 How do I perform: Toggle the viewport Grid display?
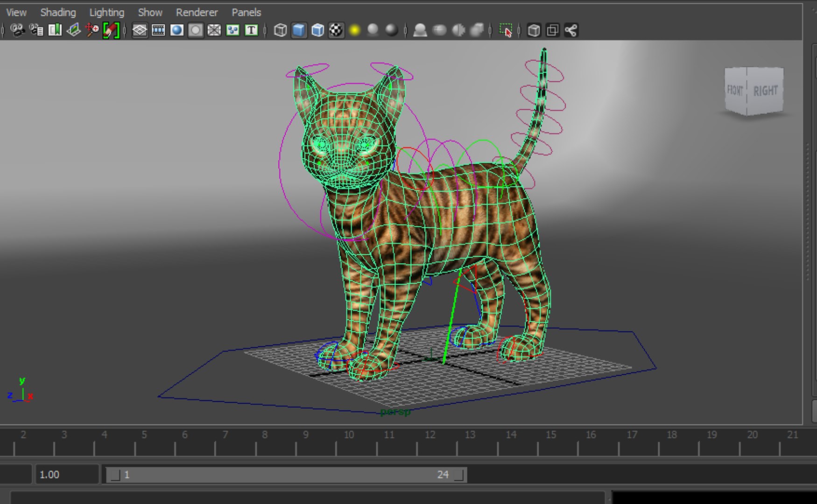coord(140,30)
